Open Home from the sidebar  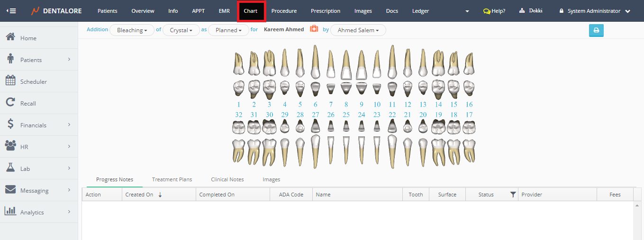click(x=28, y=38)
